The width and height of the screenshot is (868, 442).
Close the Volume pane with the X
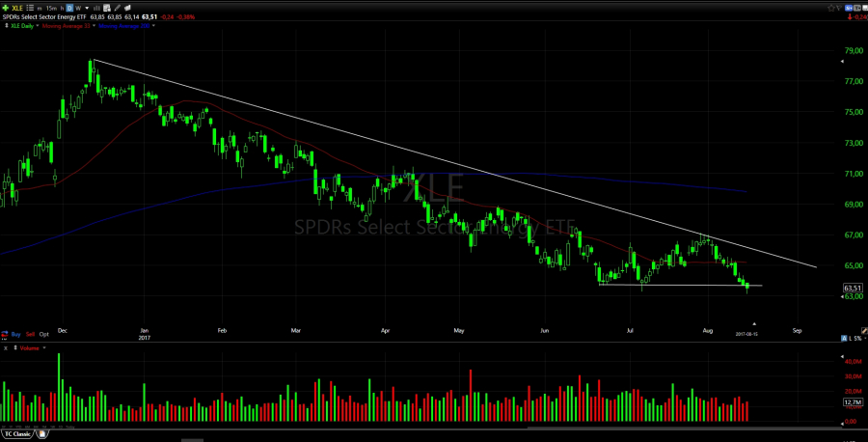(7, 347)
